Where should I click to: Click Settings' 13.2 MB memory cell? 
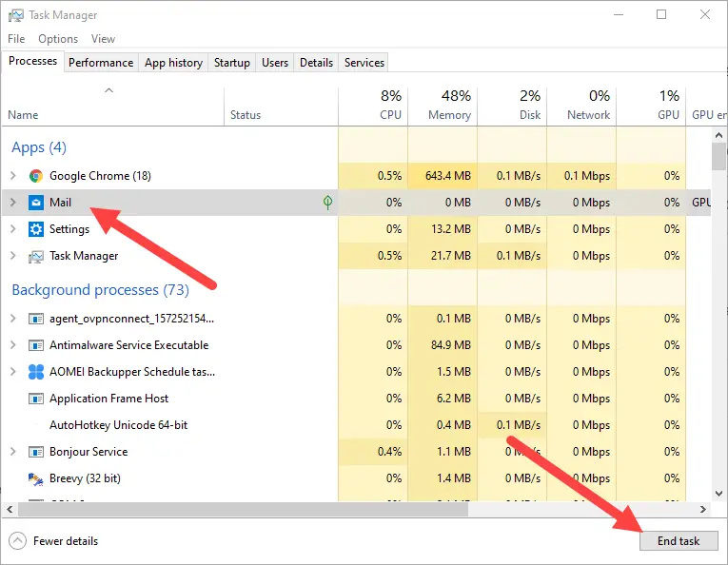click(443, 229)
